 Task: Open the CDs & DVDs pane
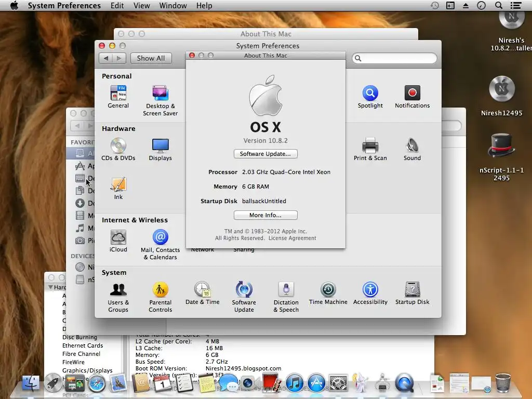118,149
